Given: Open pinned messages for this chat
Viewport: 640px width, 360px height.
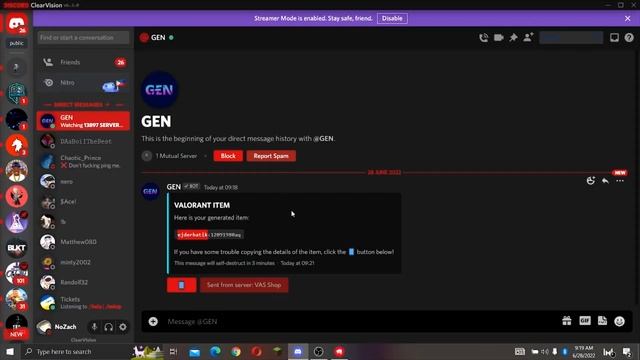Looking at the screenshot, I should coord(513,38).
